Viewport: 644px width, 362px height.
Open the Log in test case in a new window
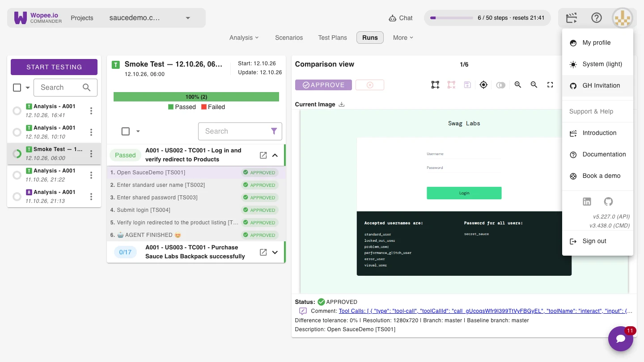point(263,155)
